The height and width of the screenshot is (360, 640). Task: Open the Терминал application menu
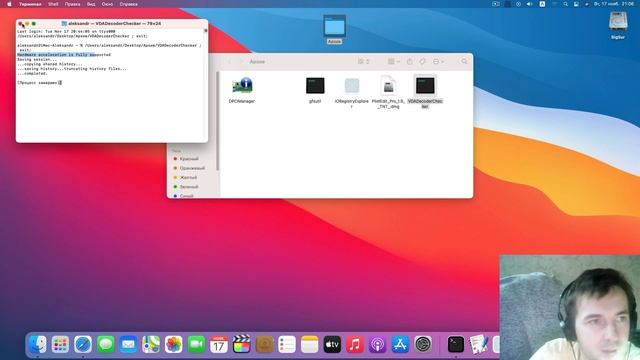click(x=30, y=4)
